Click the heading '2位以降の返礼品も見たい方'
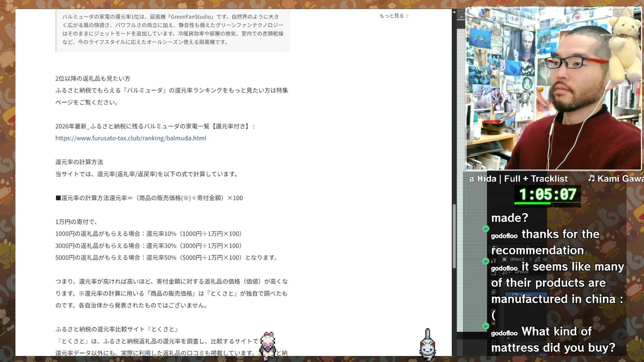 coord(93,79)
